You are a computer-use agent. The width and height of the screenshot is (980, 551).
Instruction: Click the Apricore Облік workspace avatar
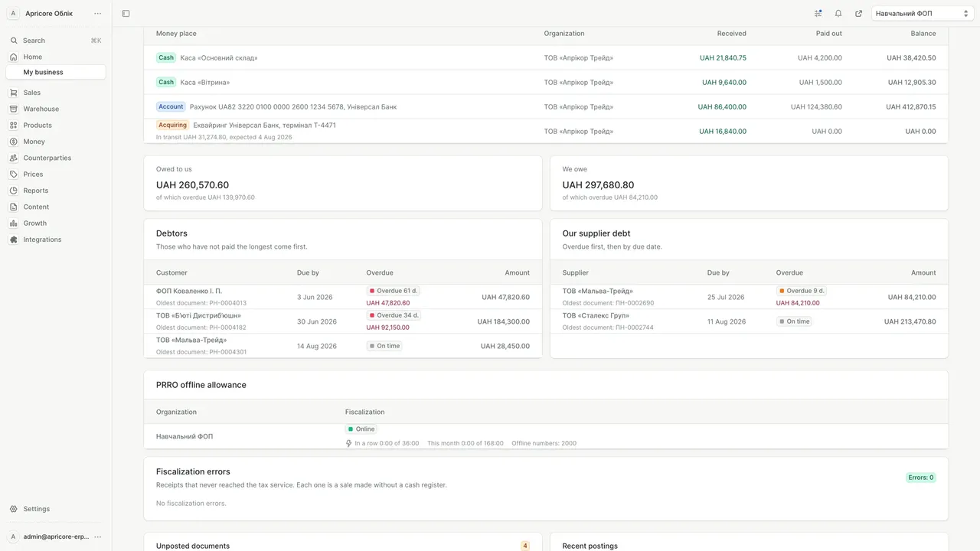[x=13, y=13]
